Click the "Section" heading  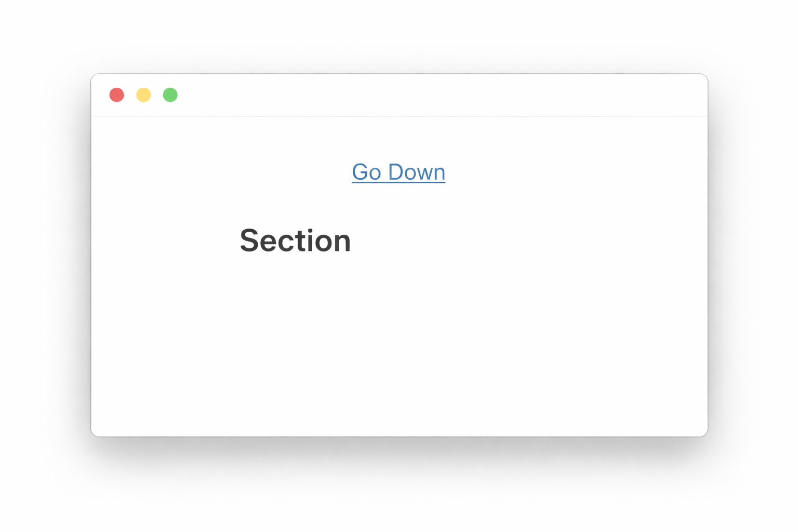pyautogui.click(x=295, y=241)
